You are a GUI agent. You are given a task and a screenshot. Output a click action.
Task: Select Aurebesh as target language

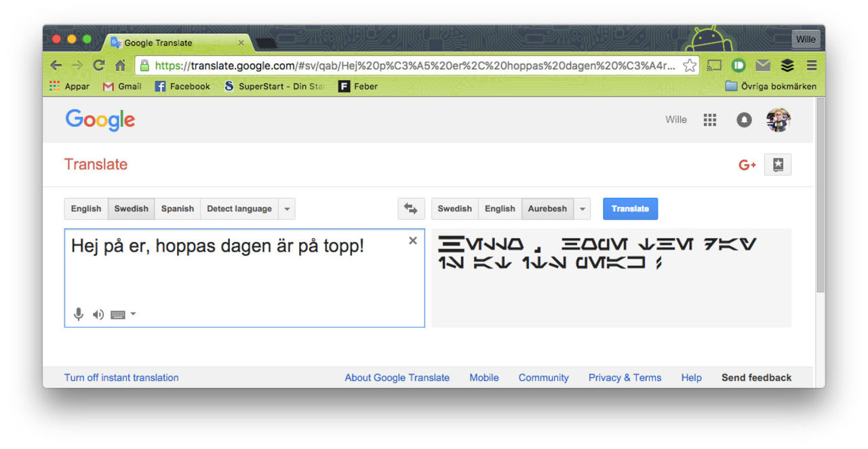[x=547, y=208]
